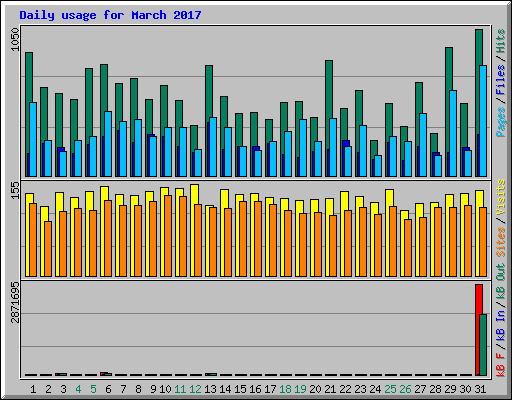Select day label 9 on the x-axis

153,389
